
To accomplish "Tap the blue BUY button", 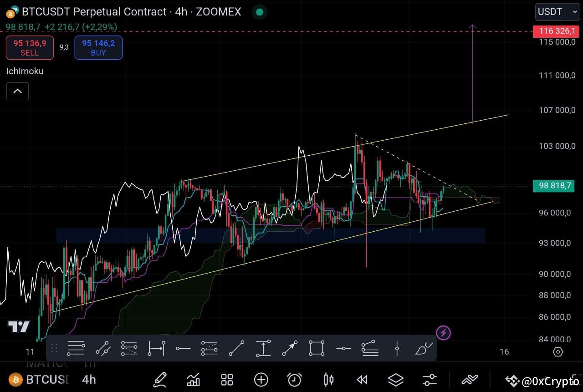I will [98, 47].
